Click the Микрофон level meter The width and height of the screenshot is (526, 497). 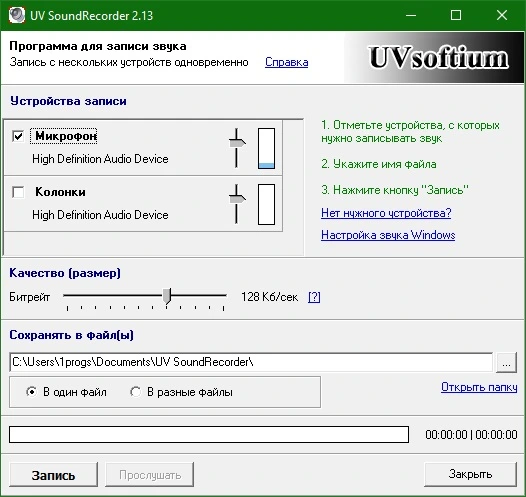pos(266,148)
